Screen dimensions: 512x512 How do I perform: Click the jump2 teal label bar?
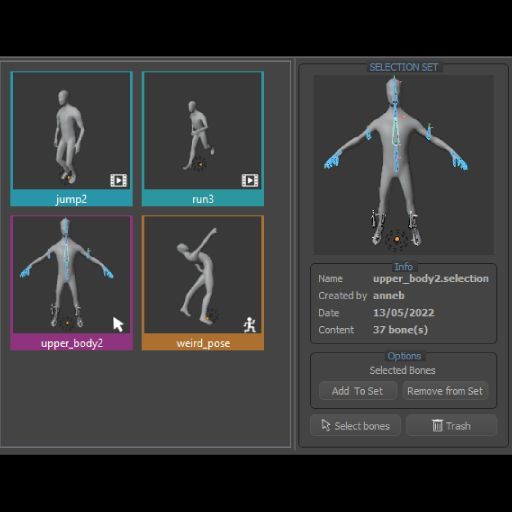[x=71, y=199]
